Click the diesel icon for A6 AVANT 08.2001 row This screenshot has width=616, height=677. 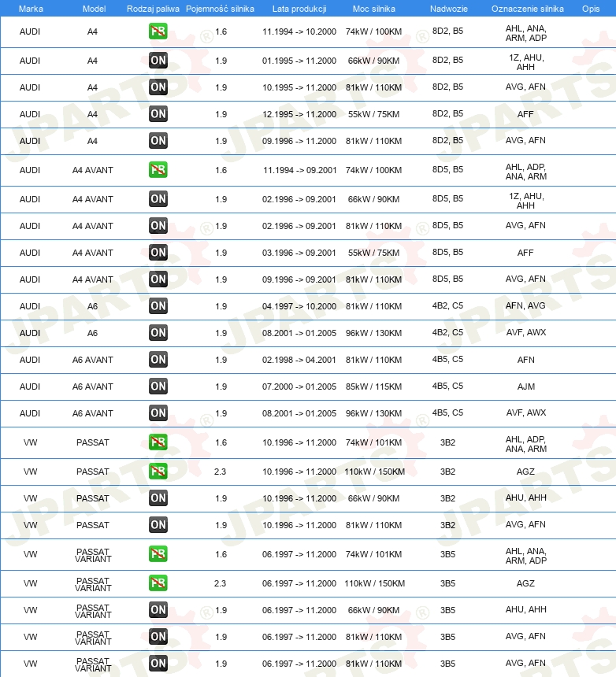click(x=158, y=413)
